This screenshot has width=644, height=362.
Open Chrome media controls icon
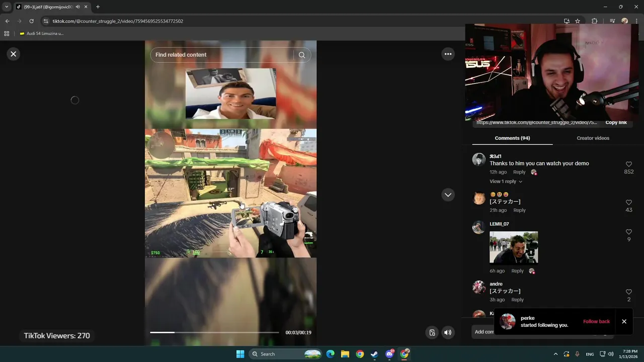pyautogui.click(x=612, y=21)
